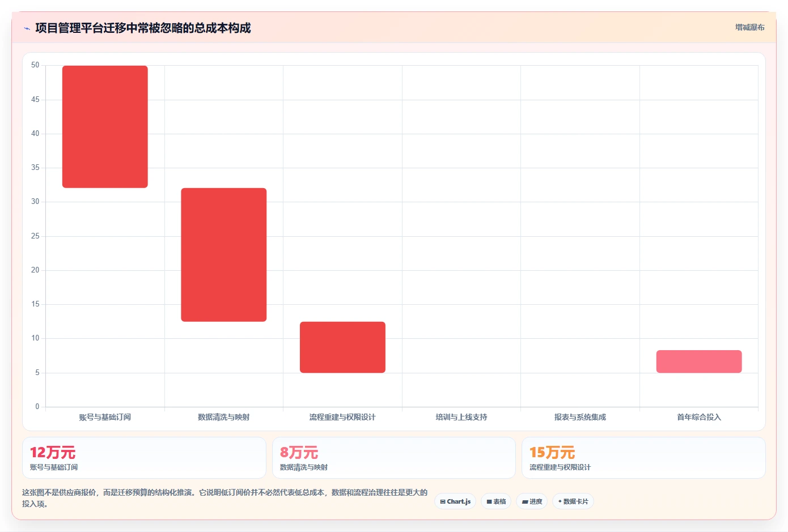Click the 数据清洗与映射 waterfall bar

(224, 255)
